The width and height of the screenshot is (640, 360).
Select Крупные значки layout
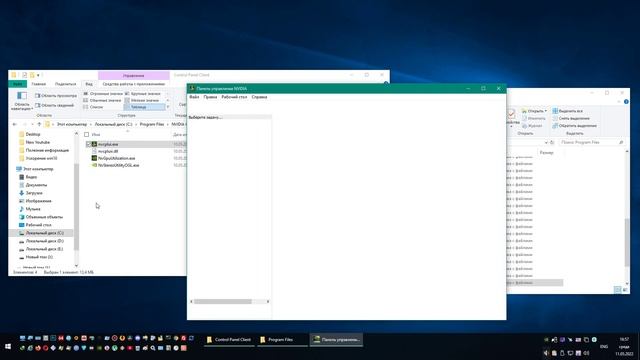coord(142,94)
